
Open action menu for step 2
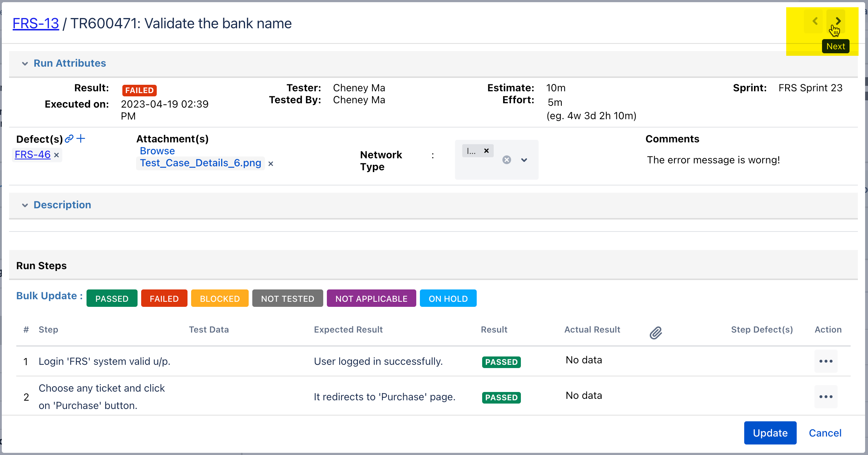[826, 397]
